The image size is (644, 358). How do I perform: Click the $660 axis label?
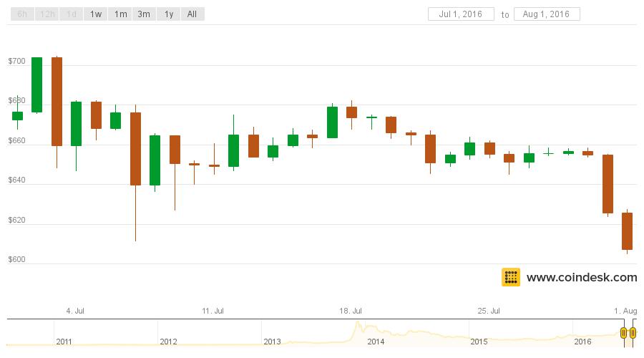coord(17,140)
